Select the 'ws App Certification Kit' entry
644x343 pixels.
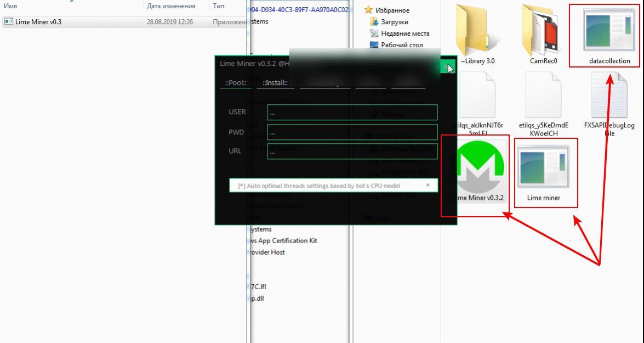tap(283, 240)
